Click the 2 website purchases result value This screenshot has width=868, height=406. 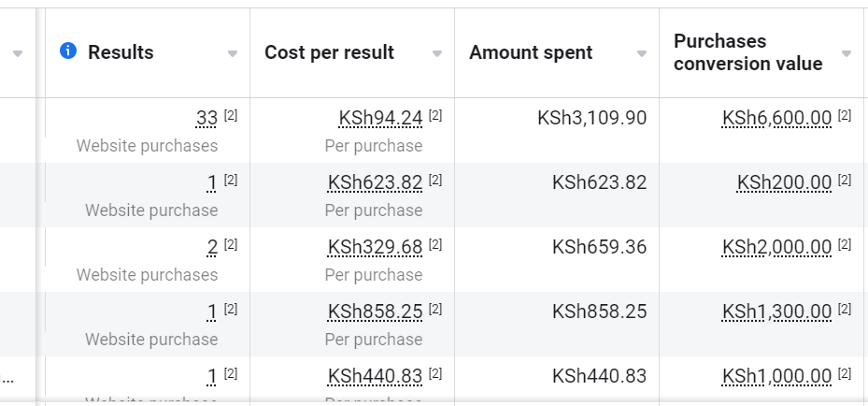point(212,247)
